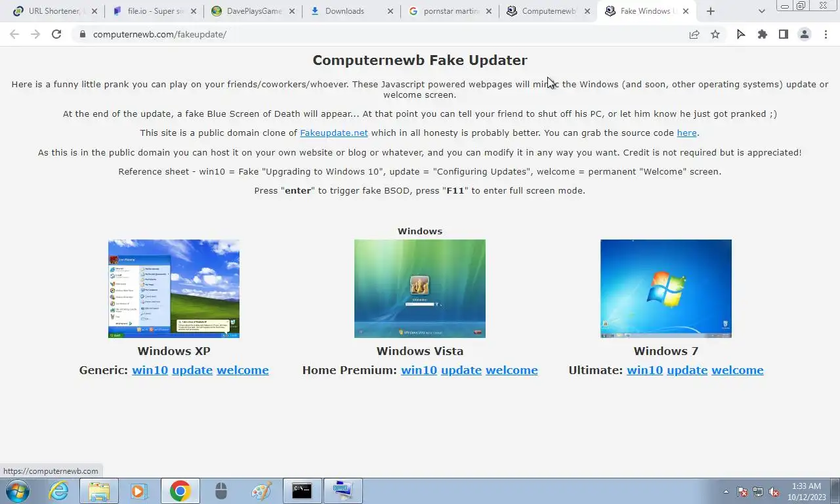The width and height of the screenshot is (840, 504).
Task: View site information lock icon
Action: click(82, 34)
